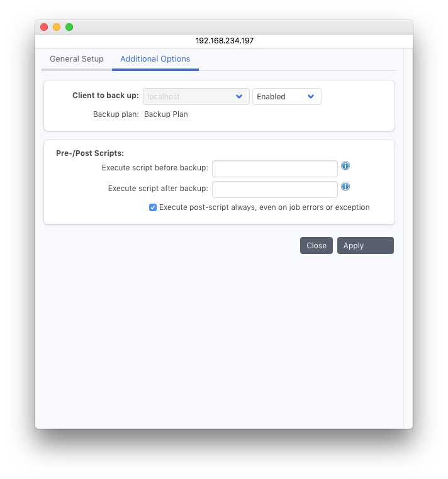Switch to the General Setup tab
Viewport: 448px width, 479px height.
tap(77, 59)
